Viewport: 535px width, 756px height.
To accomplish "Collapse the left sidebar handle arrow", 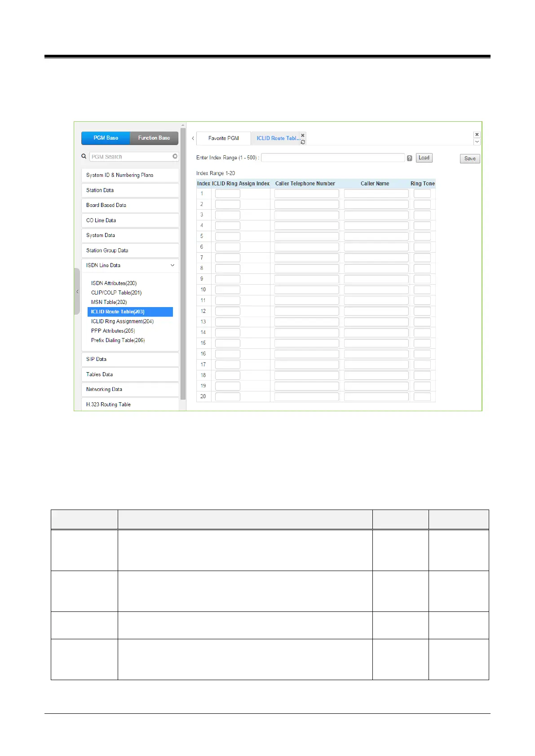I will [x=77, y=292].
